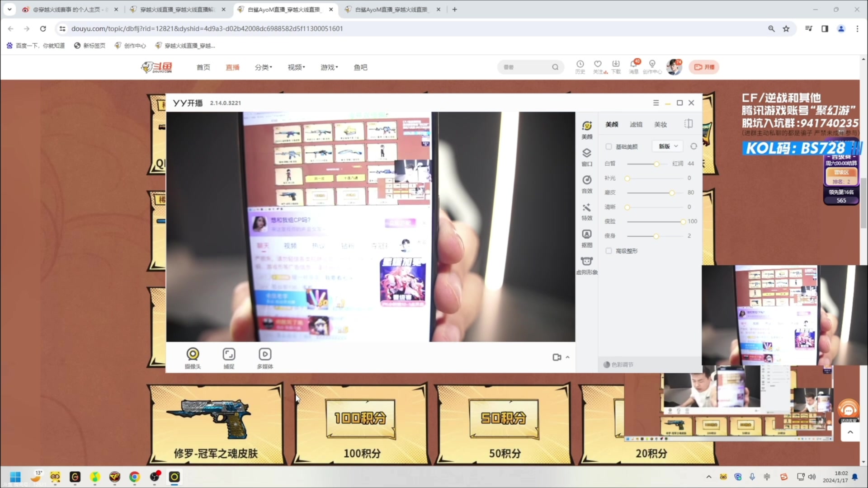Open the 特效 special effects icon
This screenshot has width=868, height=488.
[x=587, y=207]
